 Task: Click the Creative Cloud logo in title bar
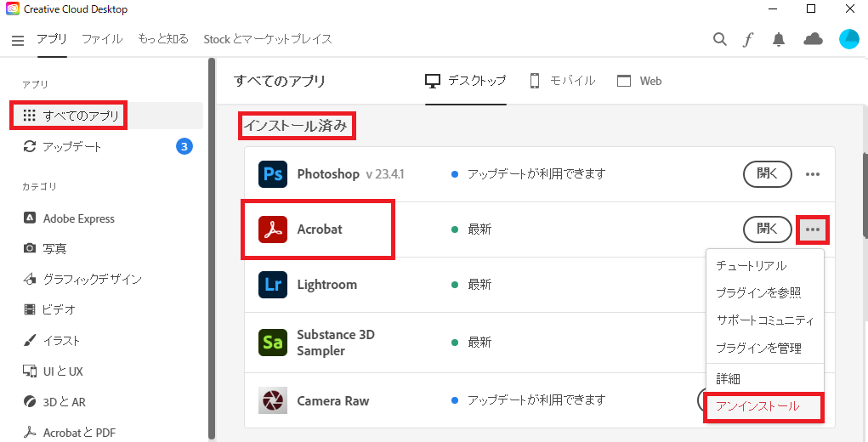pos(12,8)
